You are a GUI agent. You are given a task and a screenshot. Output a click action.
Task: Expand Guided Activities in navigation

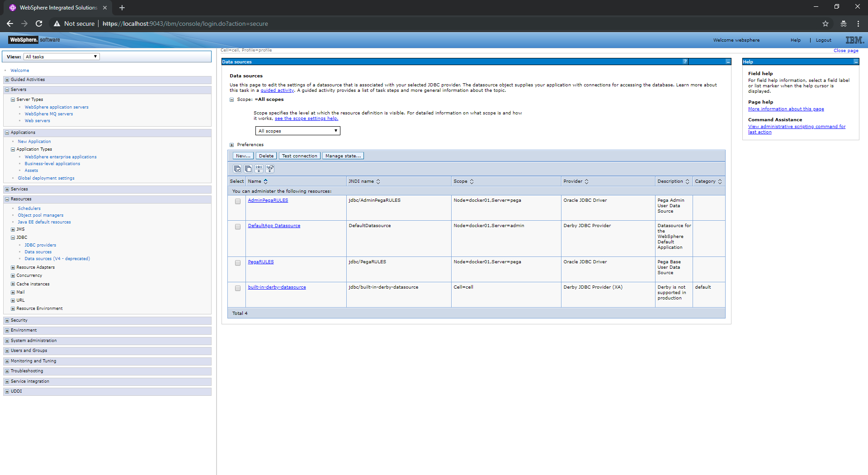pyautogui.click(x=7, y=80)
